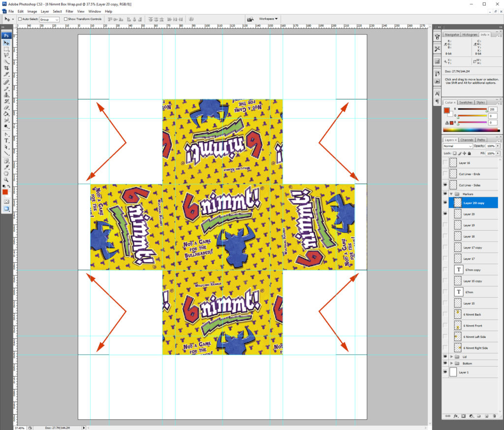Viewport: 504px width, 430px height.
Task: Select the Eyedropper tool
Action: [6, 167]
